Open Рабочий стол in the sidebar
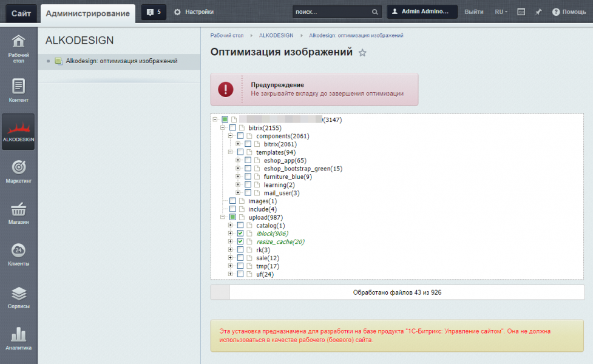Image resolution: width=593 pixels, height=364 pixels. 18,49
